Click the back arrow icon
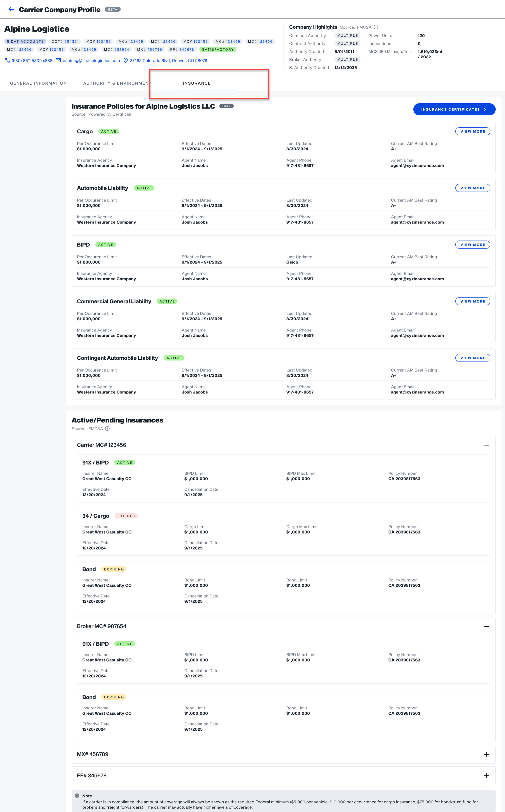 pyautogui.click(x=11, y=9)
